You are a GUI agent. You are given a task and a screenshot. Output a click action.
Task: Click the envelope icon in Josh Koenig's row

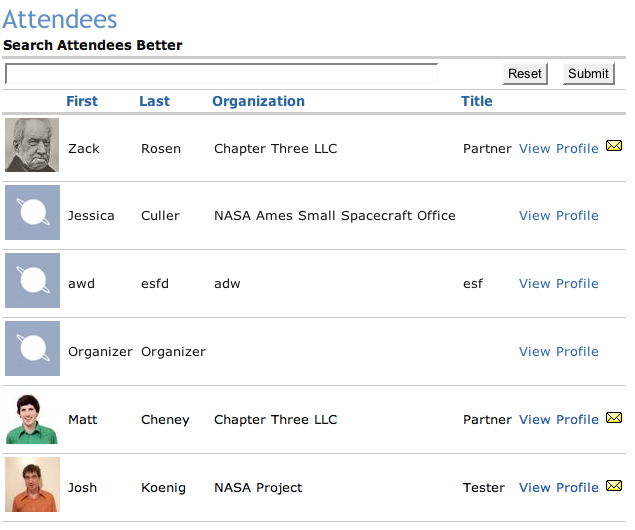pyautogui.click(x=614, y=486)
